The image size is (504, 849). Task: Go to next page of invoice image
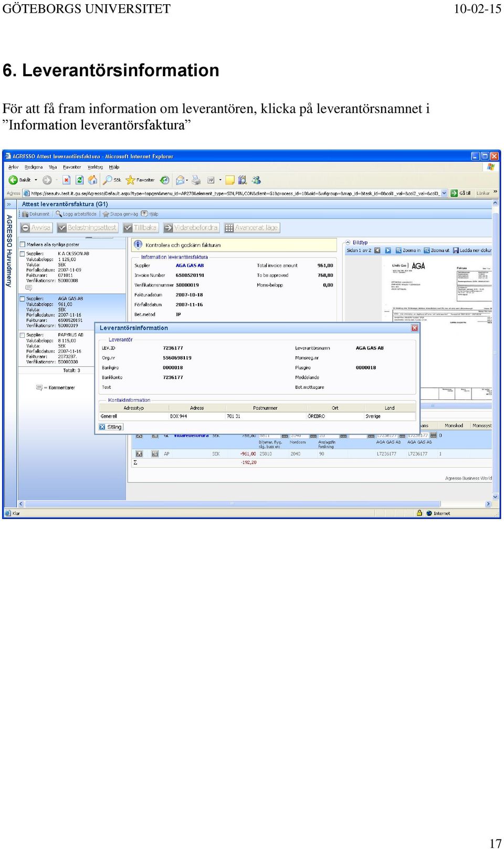(388, 251)
